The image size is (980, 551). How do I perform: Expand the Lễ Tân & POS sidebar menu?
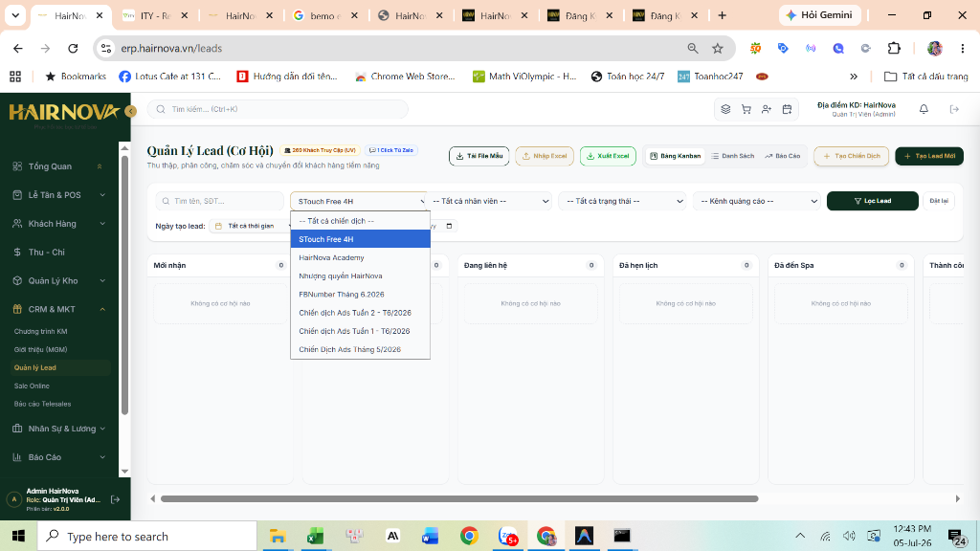59,195
